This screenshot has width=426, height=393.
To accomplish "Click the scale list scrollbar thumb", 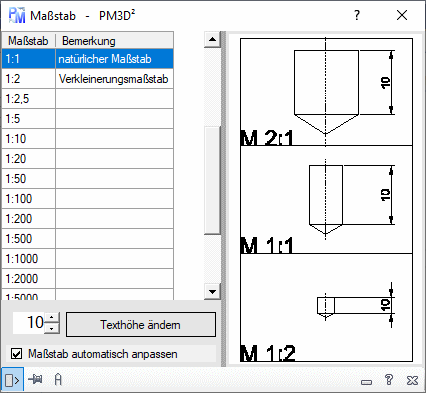I will pyautogui.click(x=212, y=180).
